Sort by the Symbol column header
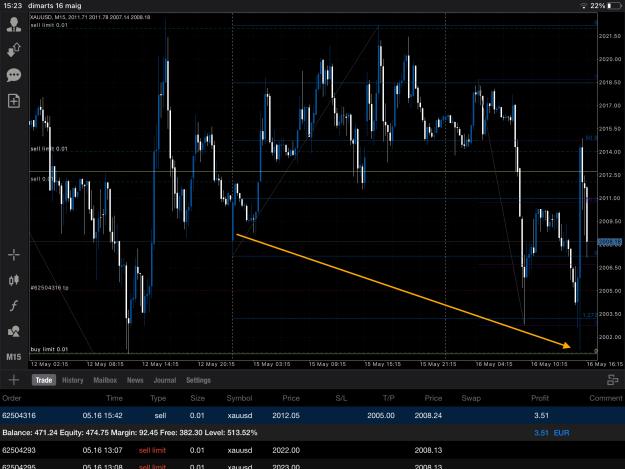Screen dimensions: 625x469 [x=239, y=398]
